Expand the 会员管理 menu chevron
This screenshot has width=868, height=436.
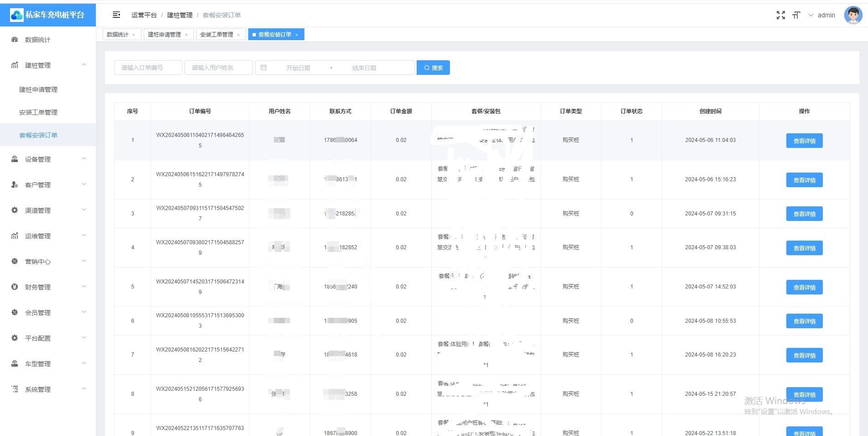[x=84, y=312]
